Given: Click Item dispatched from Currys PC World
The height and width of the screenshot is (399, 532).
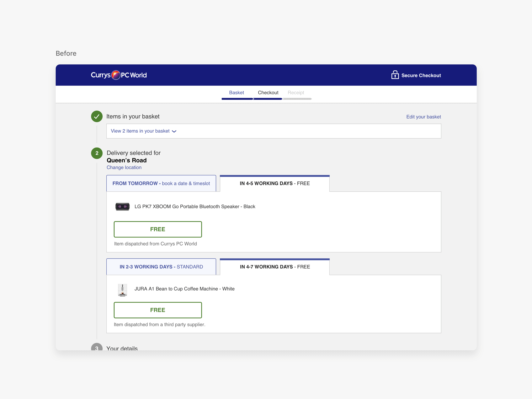Looking at the screenshot, I should (155, 244).
